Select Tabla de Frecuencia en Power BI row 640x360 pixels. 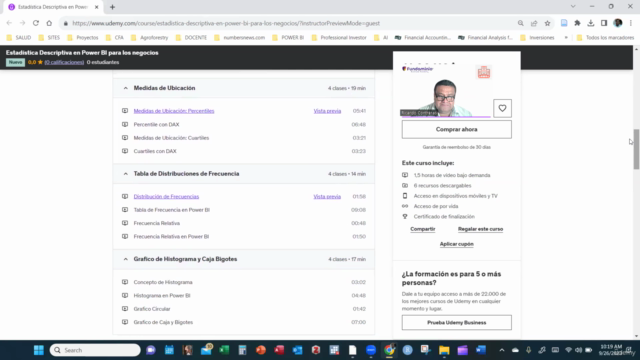(244, 210)
